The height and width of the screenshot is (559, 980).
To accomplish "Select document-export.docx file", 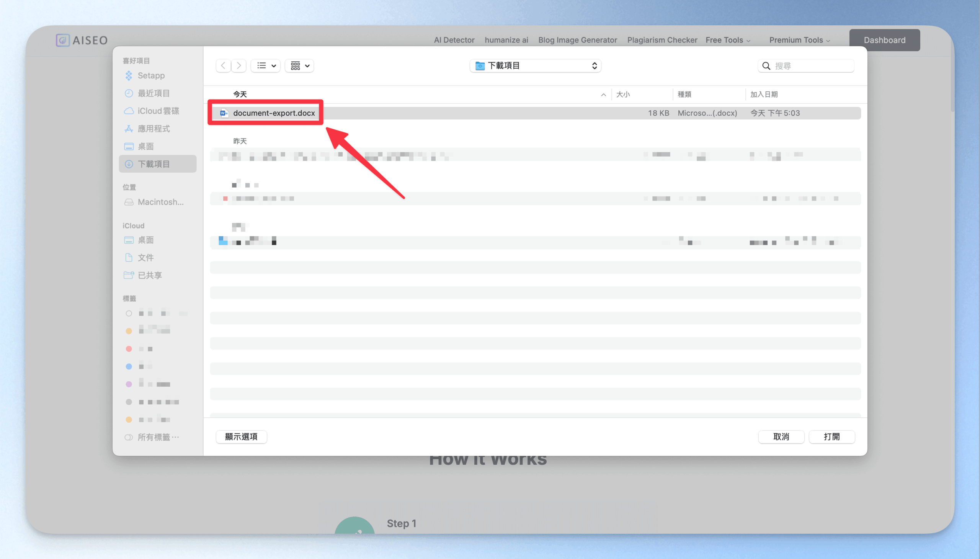I will (536, 113).
